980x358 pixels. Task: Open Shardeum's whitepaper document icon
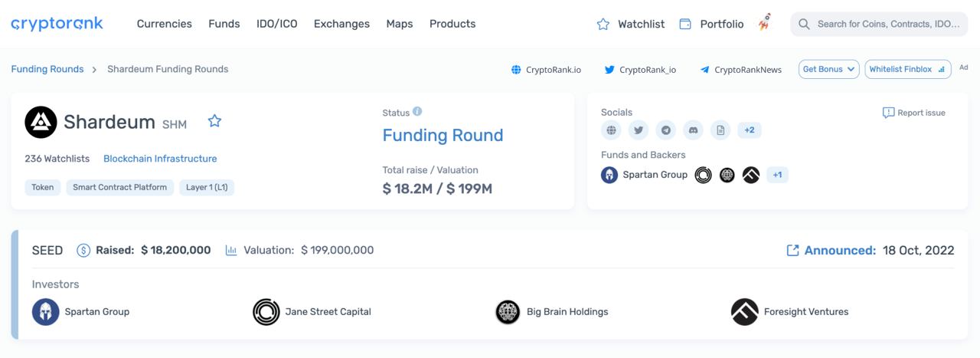[720, 130]
